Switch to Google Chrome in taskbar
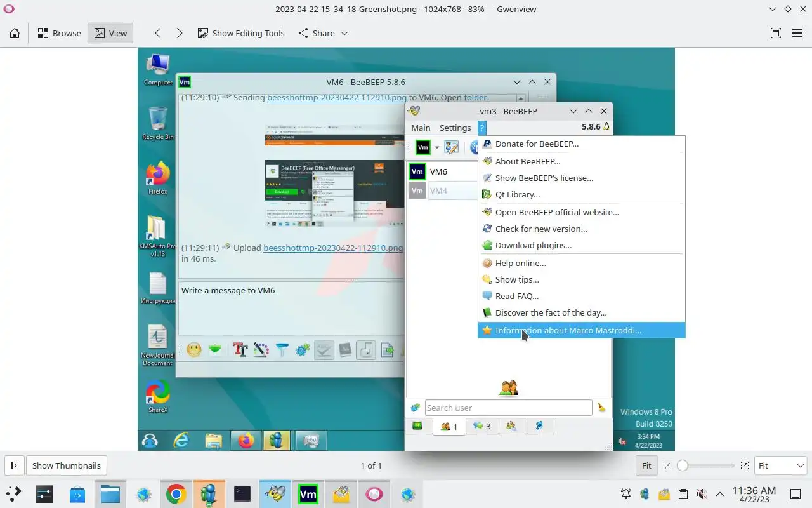 coord(176,493)
